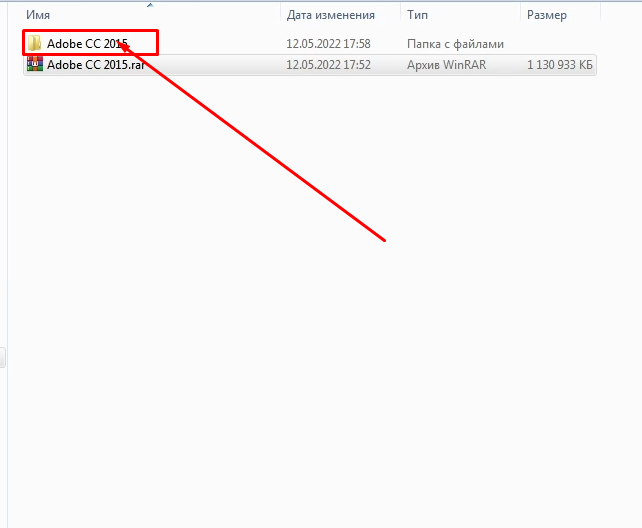Image resolution: width=642 pixels, height=528 pixels.
Task: Click the Adobe CC 2015 folder name
Action: (x=87, y=43)
